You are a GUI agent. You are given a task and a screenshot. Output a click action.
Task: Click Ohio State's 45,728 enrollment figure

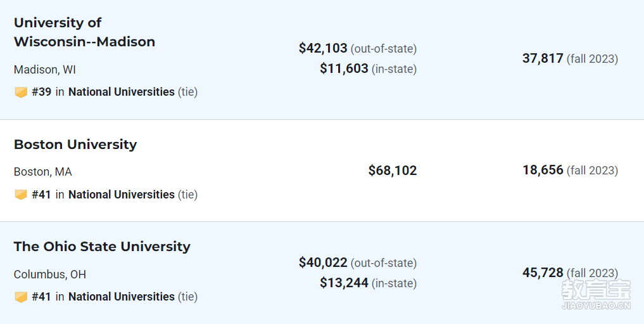tap(543, 273)
